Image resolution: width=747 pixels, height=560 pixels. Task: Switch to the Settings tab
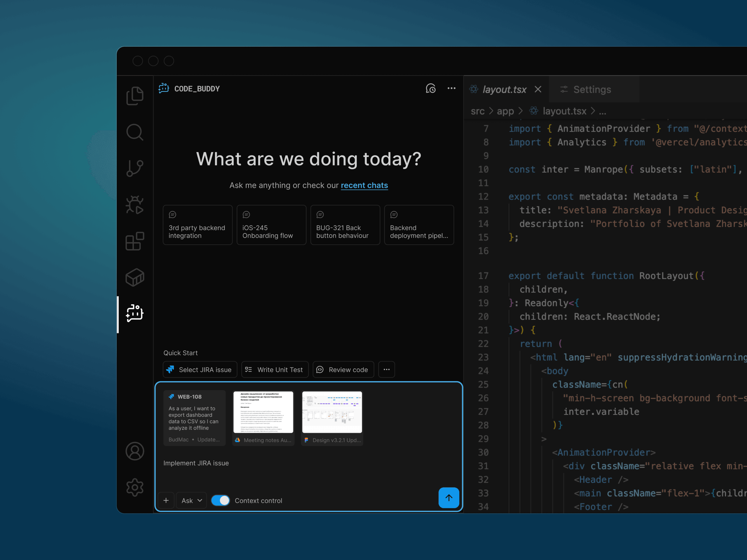coord(592,90)
